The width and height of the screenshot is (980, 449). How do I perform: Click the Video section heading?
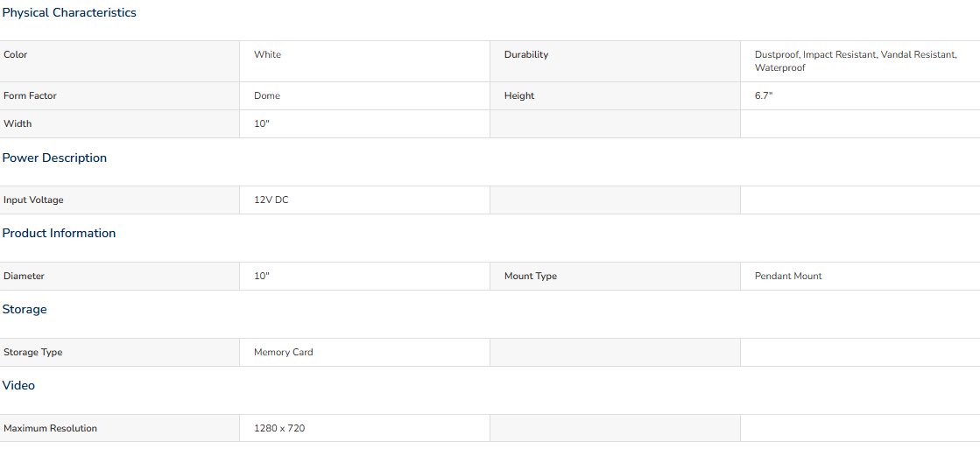18,385
